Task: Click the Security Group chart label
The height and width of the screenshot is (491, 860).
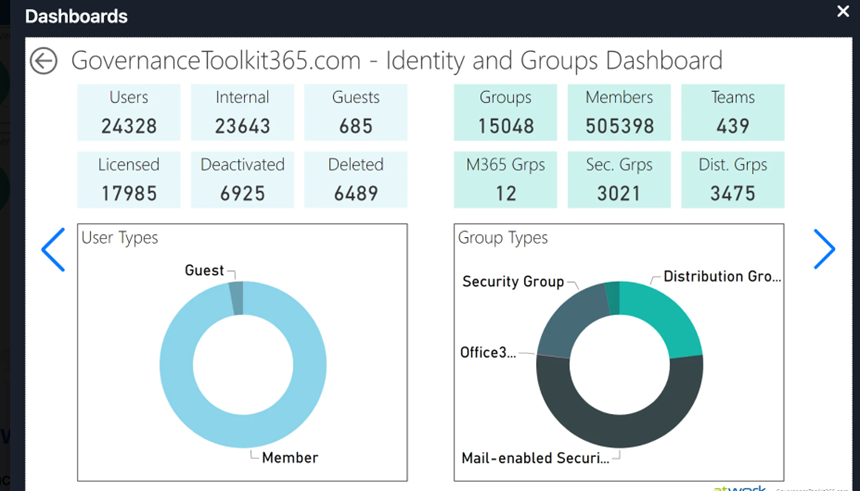Action: coord(513,282)
